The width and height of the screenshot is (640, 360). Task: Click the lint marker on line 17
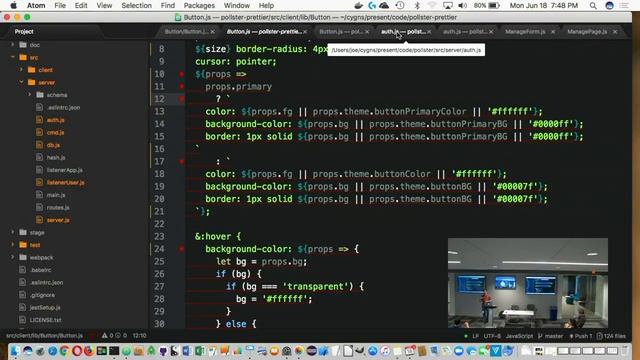click(182, 161)
